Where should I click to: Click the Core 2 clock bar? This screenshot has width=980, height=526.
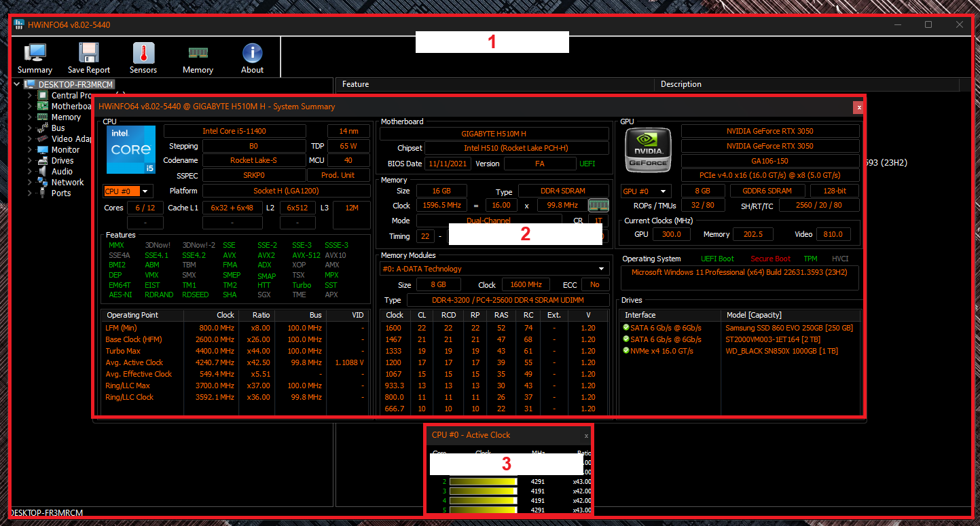point(484,481)
